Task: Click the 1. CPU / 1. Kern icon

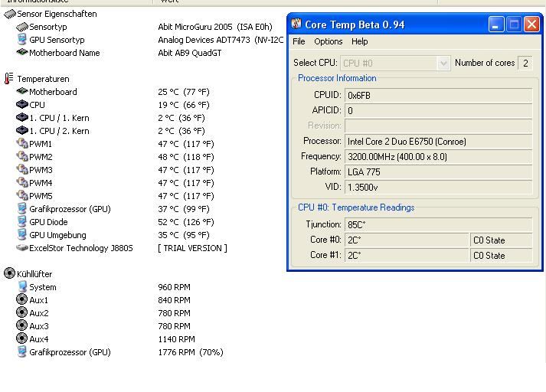Action: [x=22, y=117]
